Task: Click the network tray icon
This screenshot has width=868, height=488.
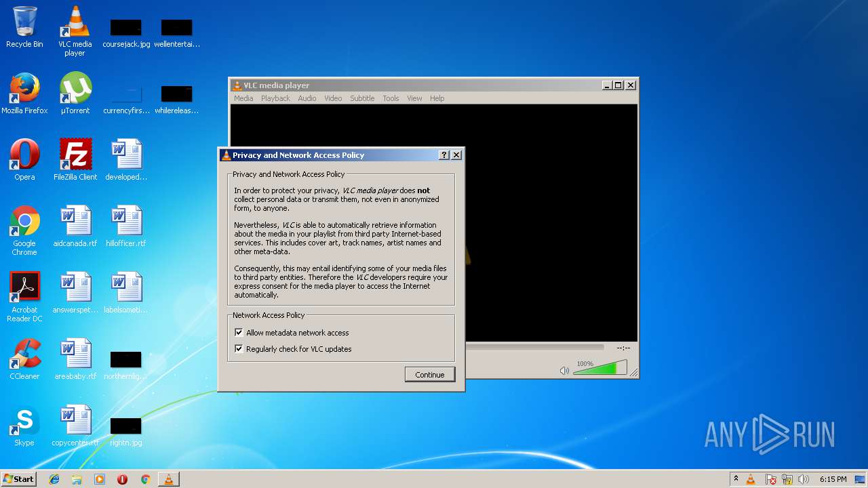Action: (787, 480)
